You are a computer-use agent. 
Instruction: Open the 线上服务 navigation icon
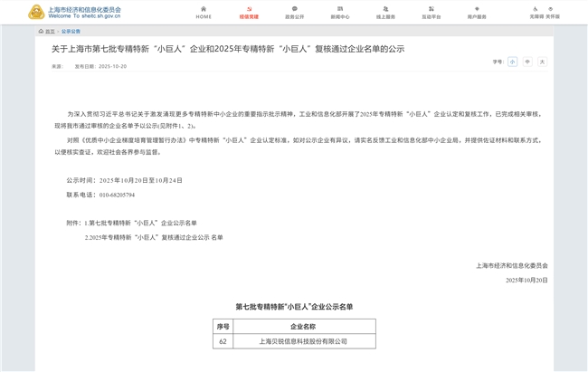tap(385, 10)
